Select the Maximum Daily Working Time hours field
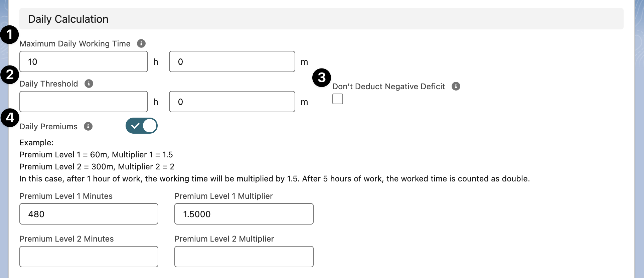This screenshot has width=644, height=278. tap(83, 61)
